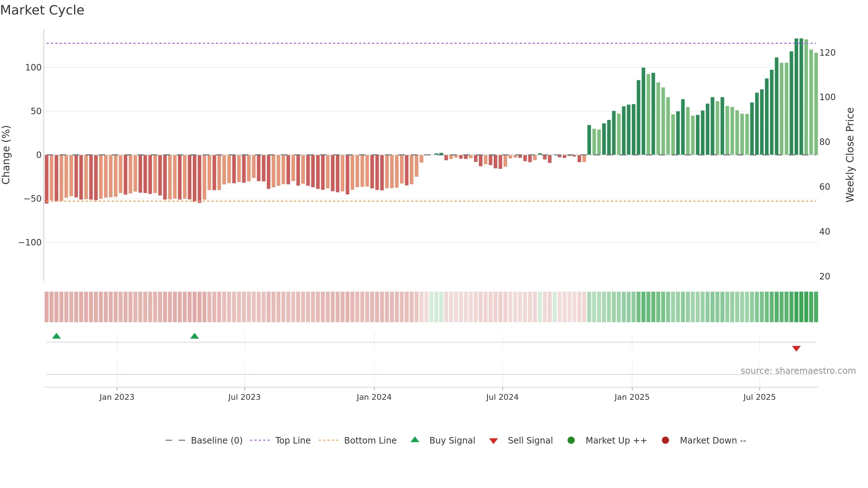The width and height of the screenshot is (868, 488).
Task: Click the Jul 2025 axis label
Action: coord(759,397)
